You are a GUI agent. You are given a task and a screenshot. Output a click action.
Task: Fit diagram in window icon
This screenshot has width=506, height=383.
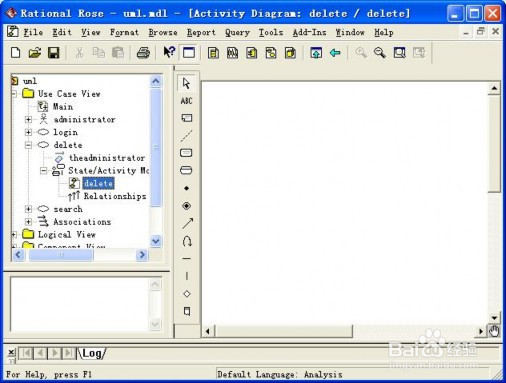click(x=399, y=53)
